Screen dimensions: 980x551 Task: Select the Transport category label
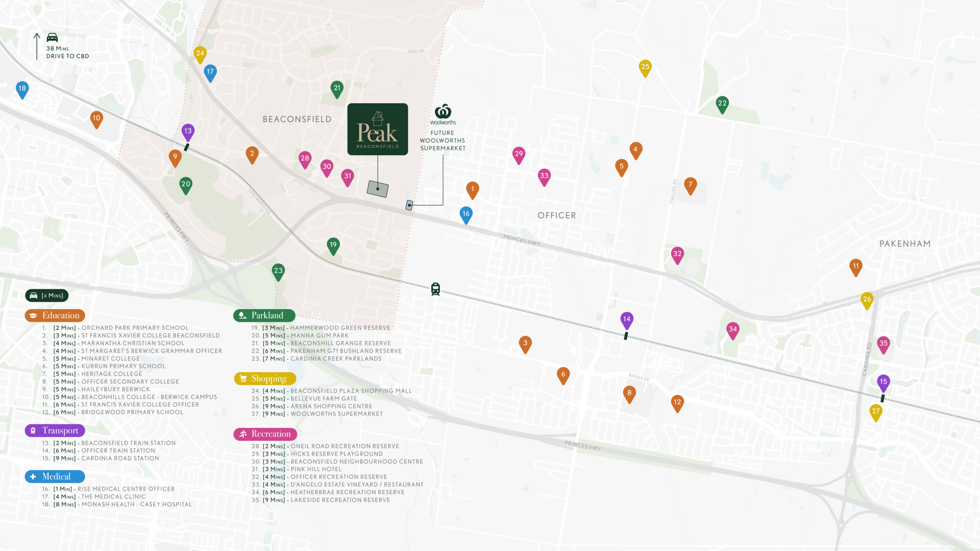[x=55, y=430]
